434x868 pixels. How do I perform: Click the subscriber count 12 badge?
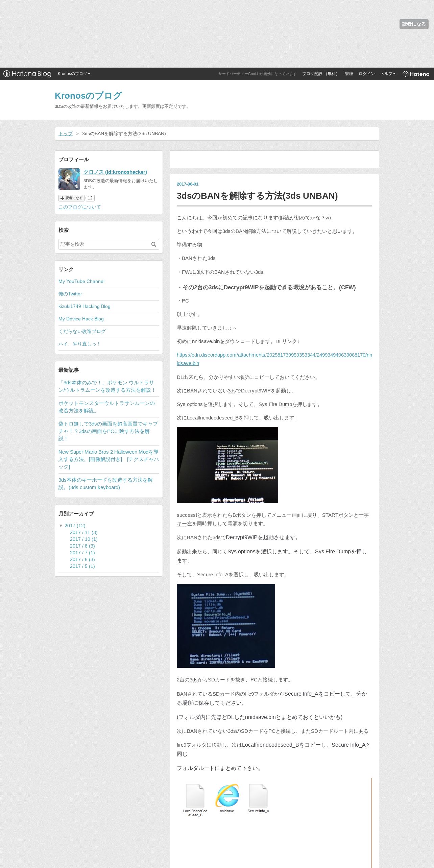click(x=90, y=198)
